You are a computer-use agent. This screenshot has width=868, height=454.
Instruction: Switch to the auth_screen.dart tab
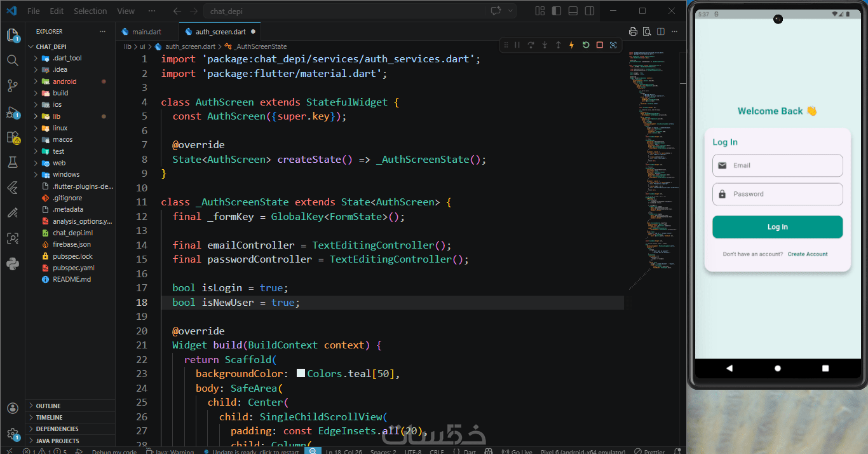click(x=220, y=31)
